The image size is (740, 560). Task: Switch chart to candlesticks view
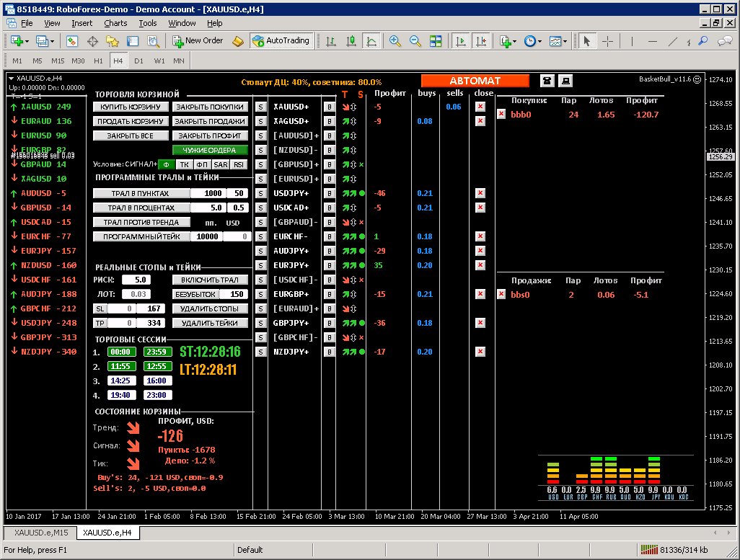tap(351, 41)
